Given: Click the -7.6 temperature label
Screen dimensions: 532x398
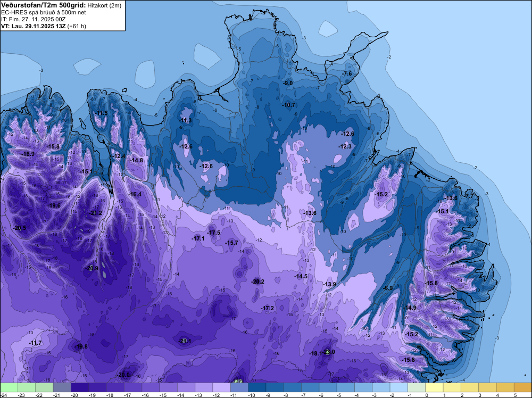Looking at the screenshot, I should tap(347, 73).
